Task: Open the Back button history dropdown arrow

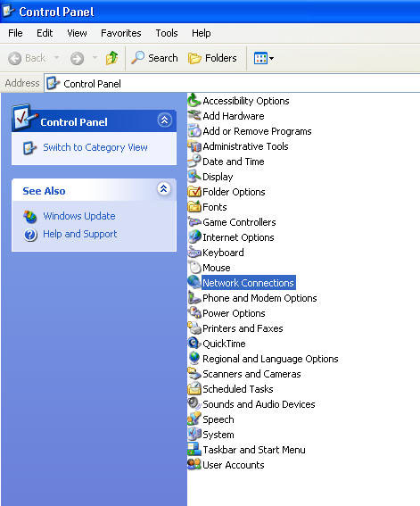Action: click(56, 58)
